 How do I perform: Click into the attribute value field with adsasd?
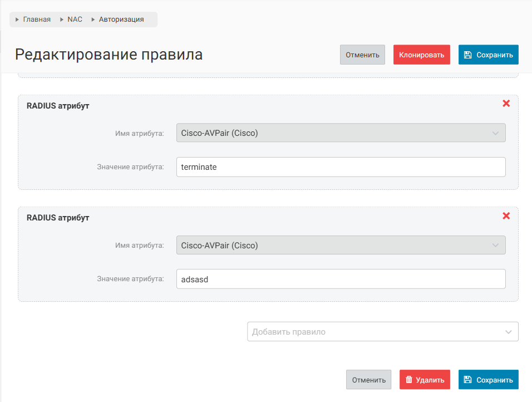click(341, 280)
